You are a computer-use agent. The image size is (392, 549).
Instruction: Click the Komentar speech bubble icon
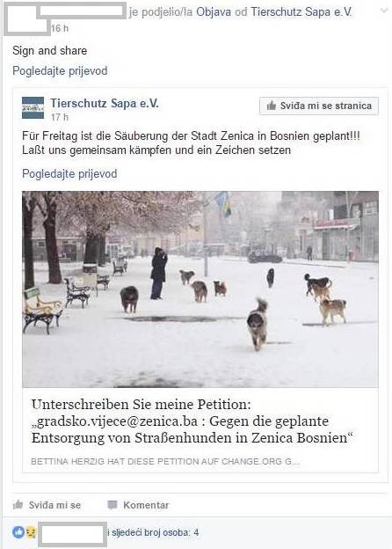113,505
